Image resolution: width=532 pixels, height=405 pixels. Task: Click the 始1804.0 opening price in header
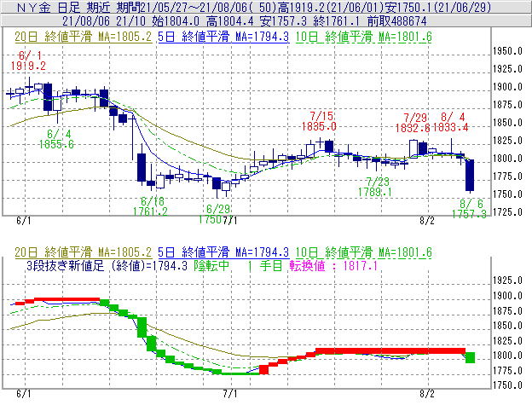[176, 21]
